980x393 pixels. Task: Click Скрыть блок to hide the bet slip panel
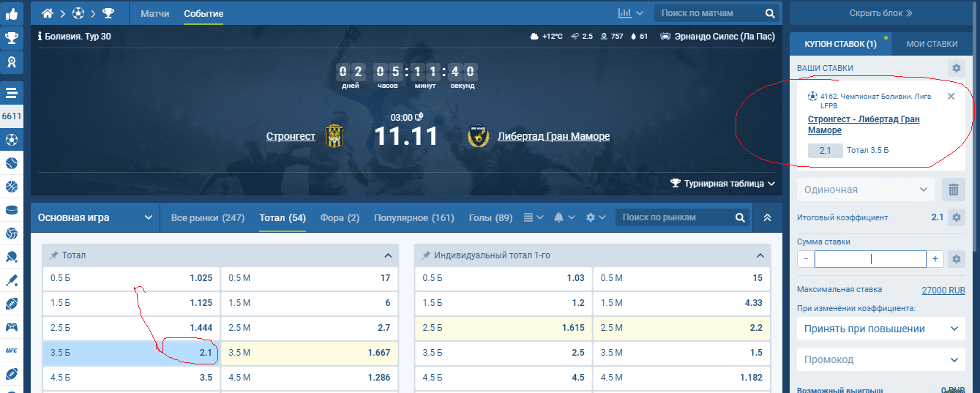[880, 13]
